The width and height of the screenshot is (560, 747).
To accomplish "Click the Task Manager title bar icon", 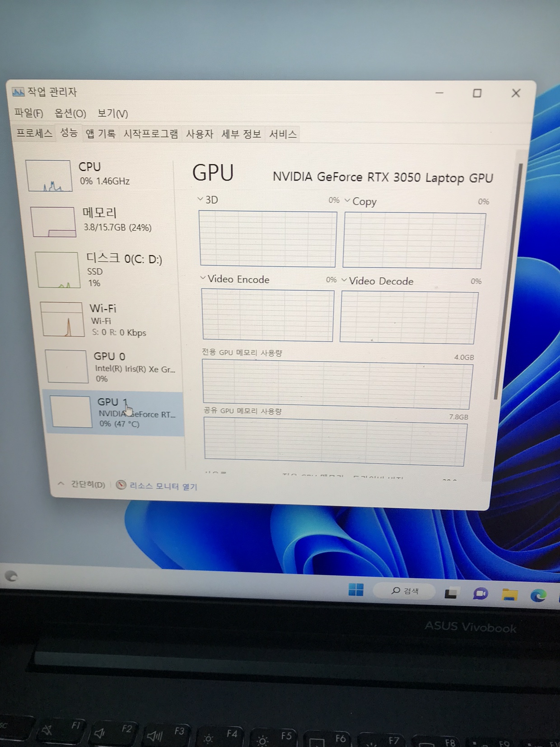I will [x=18, y=92].
